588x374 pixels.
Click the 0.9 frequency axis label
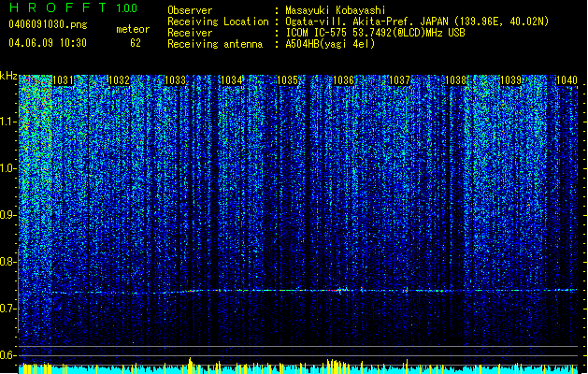click(x=8, y=215)
